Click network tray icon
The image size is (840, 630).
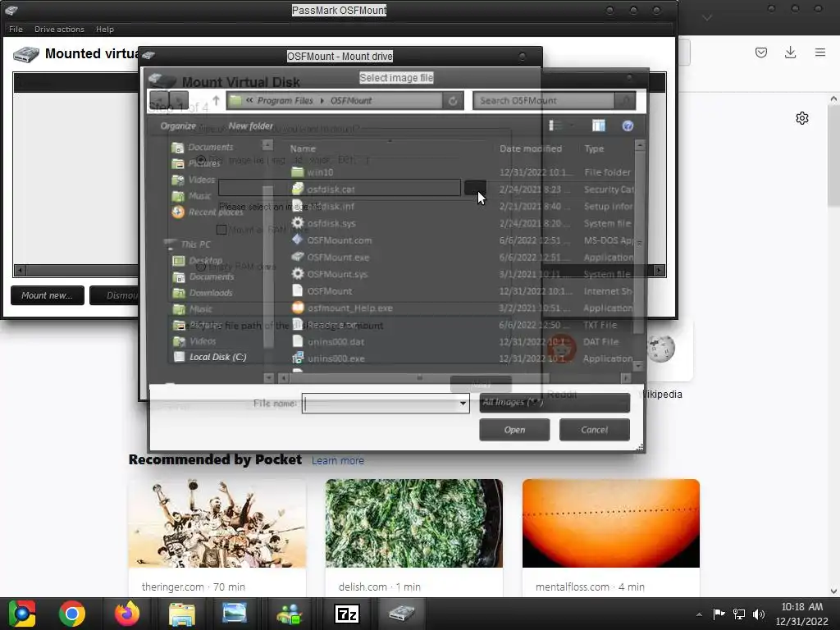(x=739, y=614)
